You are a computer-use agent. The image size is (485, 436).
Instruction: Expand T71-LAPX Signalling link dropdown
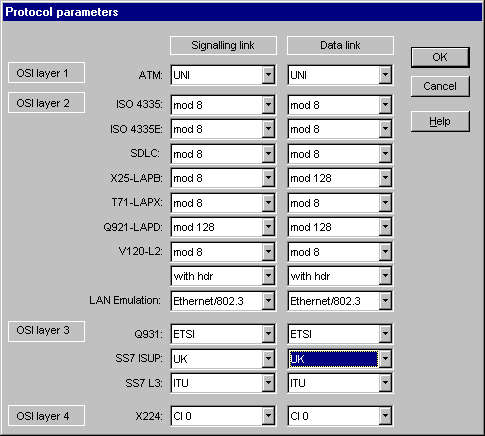pos(268,203)
